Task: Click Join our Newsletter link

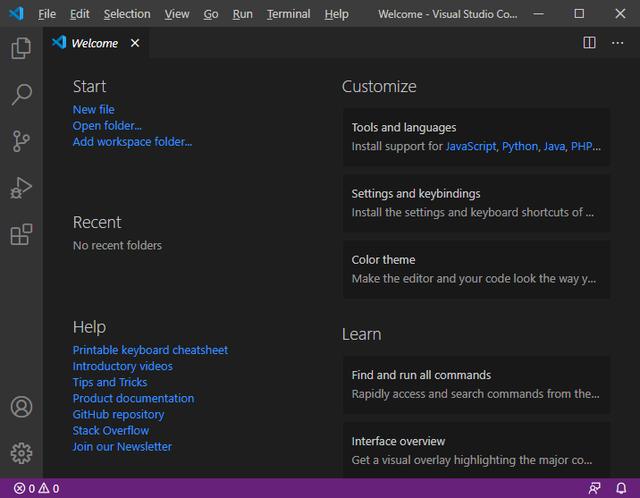Action: (122, 447)
